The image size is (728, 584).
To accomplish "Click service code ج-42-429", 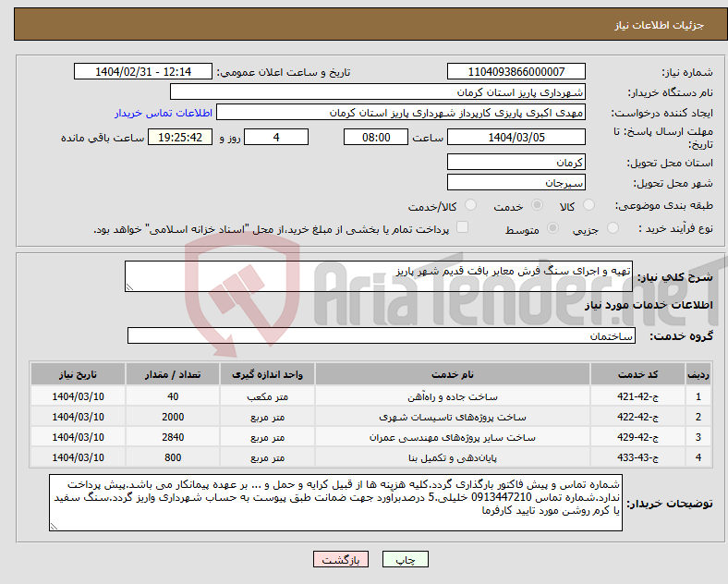I will coord(638,437).
